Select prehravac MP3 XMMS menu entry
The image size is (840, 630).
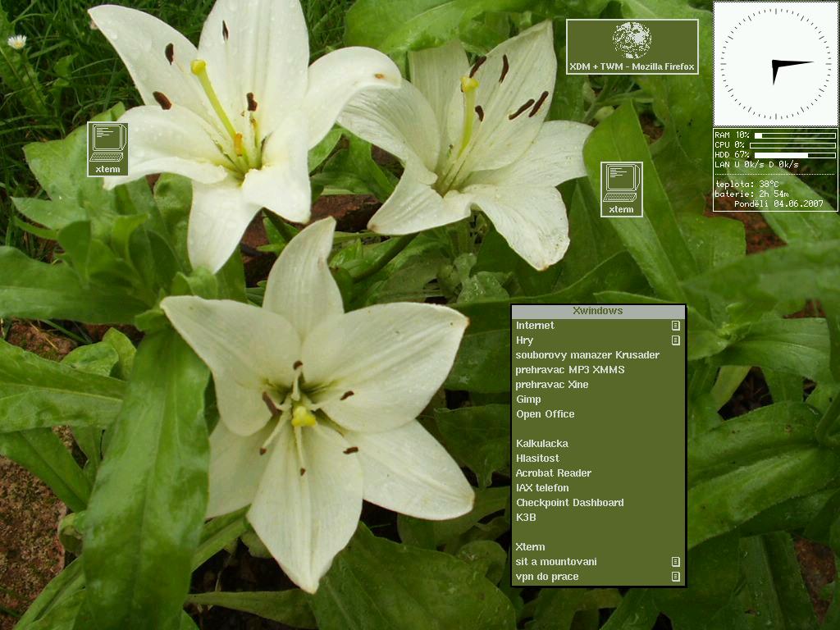(570, 370)
